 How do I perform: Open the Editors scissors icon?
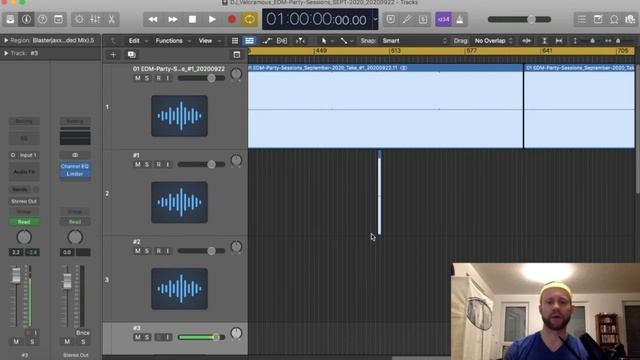coord(111,19)
